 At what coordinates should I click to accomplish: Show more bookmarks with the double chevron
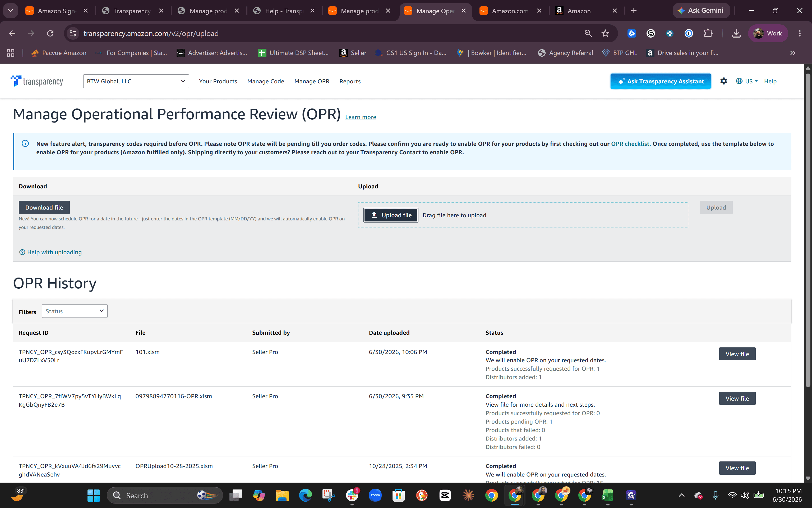point(792,53)
